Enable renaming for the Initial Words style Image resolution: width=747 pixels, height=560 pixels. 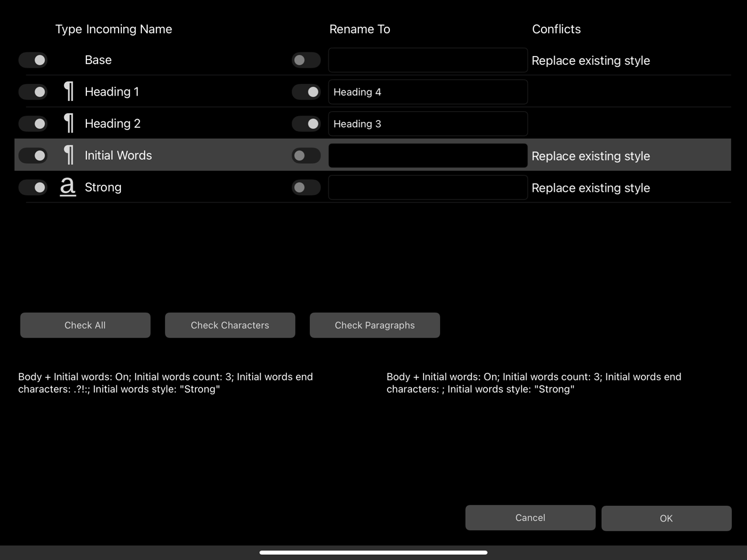click(306, 155)
